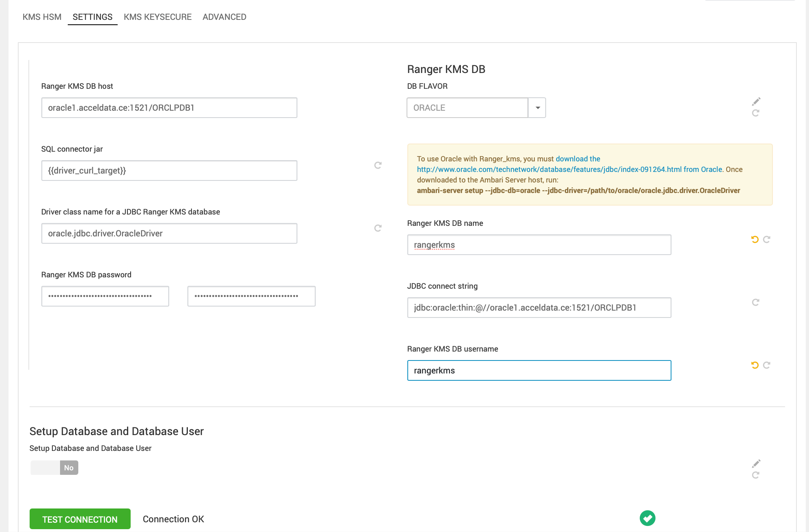Image resolution: width=809 pixels, height=532 pixels.
Task: Go to the ADVANCED tab
Action: pos(224,17)
